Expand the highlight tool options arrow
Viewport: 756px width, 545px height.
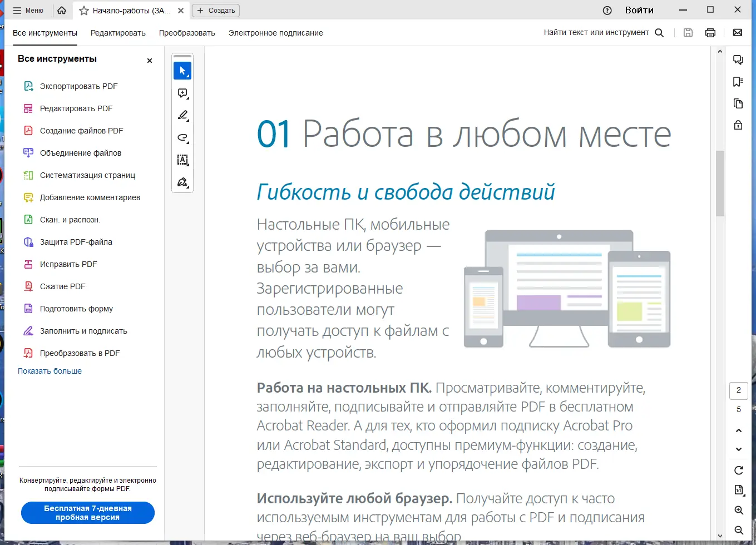click(188, 121)
